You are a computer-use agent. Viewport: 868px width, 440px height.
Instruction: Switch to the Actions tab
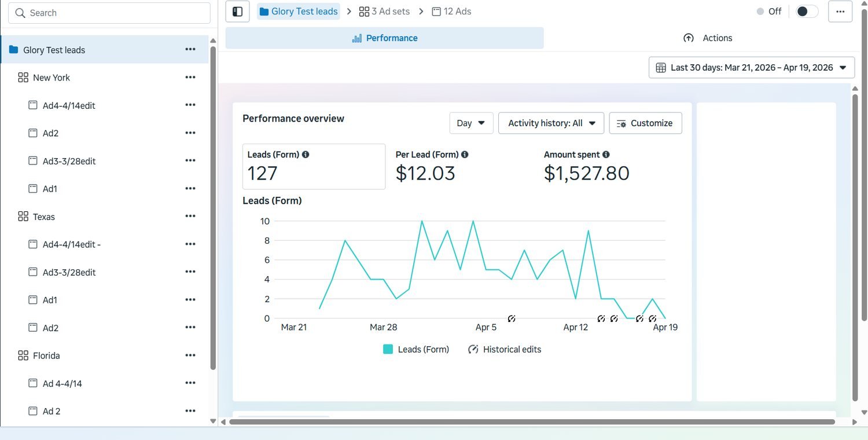(708, 38)
